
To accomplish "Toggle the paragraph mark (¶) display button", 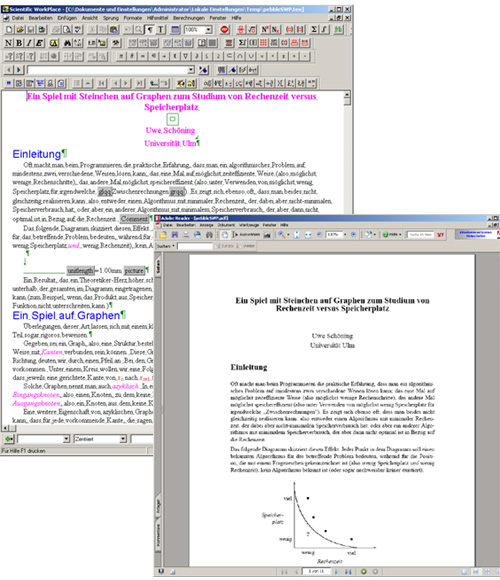I will pos(150,30).
